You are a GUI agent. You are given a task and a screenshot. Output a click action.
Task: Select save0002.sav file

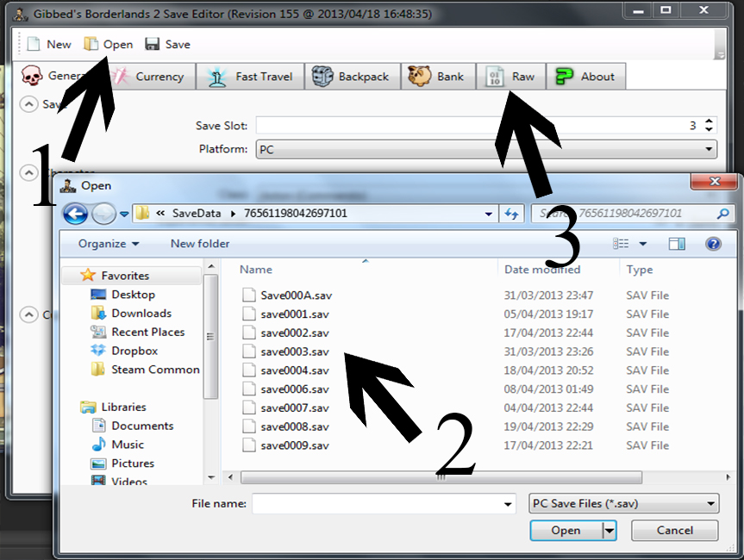(x=295, y=333)
